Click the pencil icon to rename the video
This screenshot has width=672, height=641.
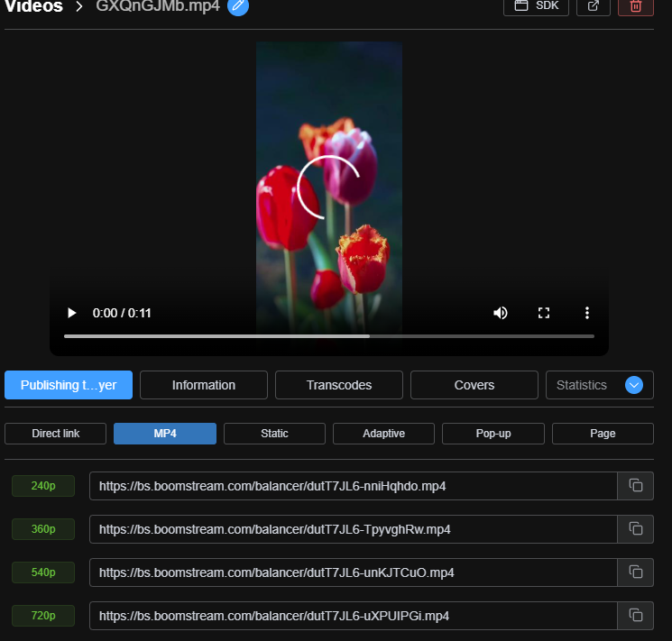pos(238,5)
